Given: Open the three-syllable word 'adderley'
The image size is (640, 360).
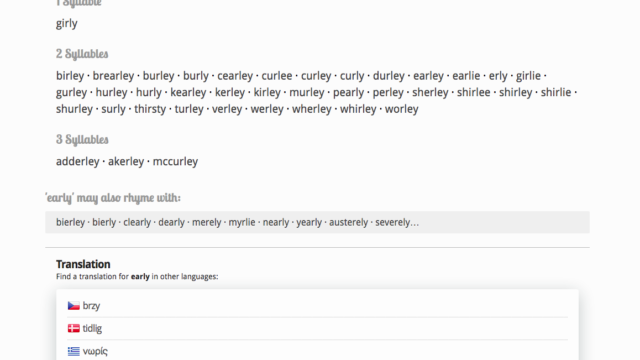Looking at the screenshot, I should pos(78,162).
